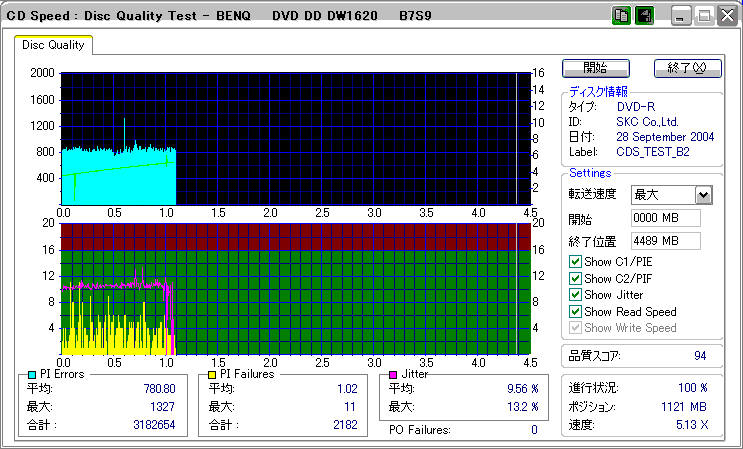Screen dimensions: 743x449
Task: Click the 終了位置 end position field
Action: point(665,240)
